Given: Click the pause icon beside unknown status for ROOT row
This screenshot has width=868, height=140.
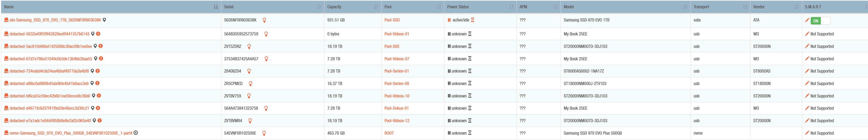Looking at the screenshot, I should pos(449,133).
